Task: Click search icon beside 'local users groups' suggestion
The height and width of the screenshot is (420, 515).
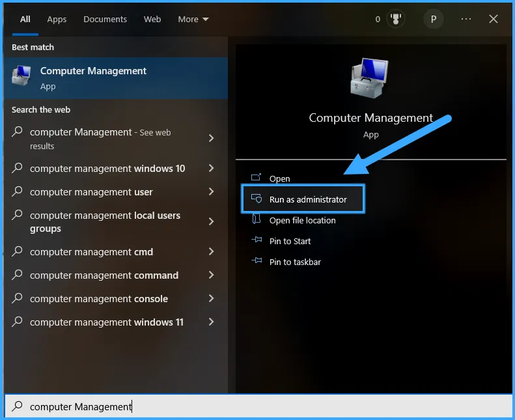Action: 17,215
